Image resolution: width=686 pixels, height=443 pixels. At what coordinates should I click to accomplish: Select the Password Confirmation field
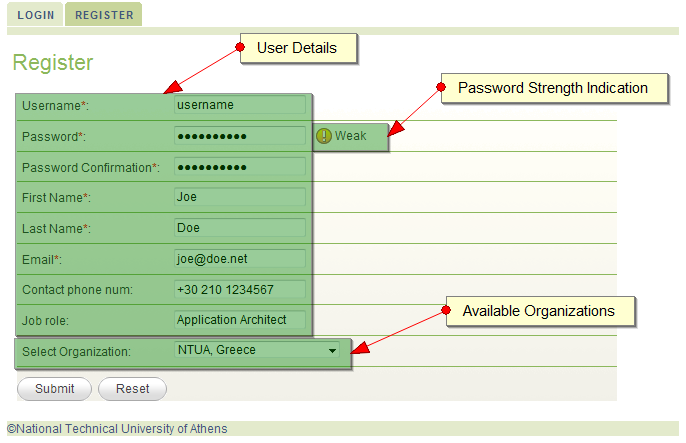click(x=240, y=167)
